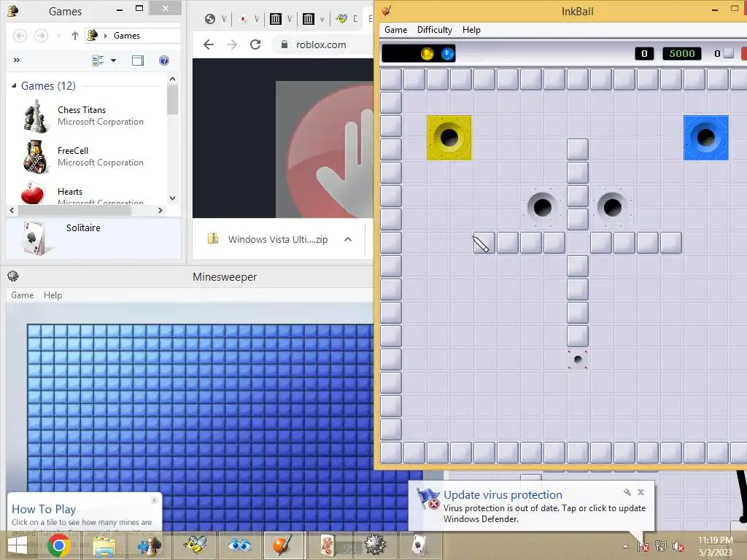Open Minesweeper Game menu

tap(23, 295)
